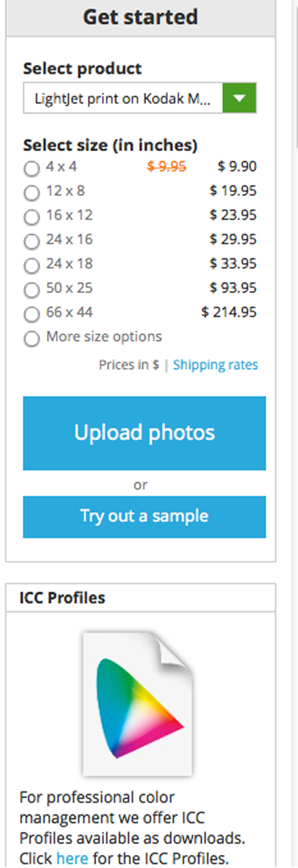Expand the LightJet print product selector
Viewport: 298px width, 868px height.
point(140,99)
